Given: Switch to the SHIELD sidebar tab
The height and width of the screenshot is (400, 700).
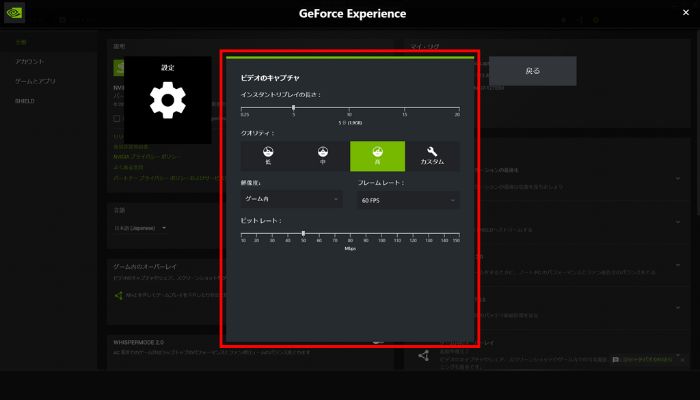Looking at the screenshot, I should click(25, 101).
